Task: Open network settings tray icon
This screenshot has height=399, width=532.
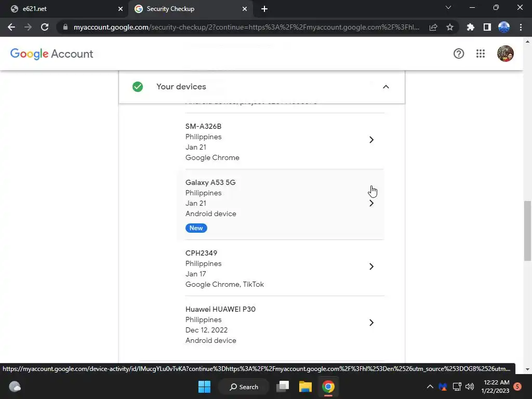Action: click(x=457, y=387)
